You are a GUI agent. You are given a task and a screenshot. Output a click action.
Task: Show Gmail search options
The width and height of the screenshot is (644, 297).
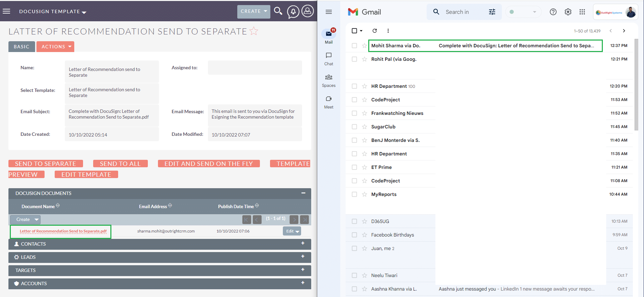pos(492,12)
